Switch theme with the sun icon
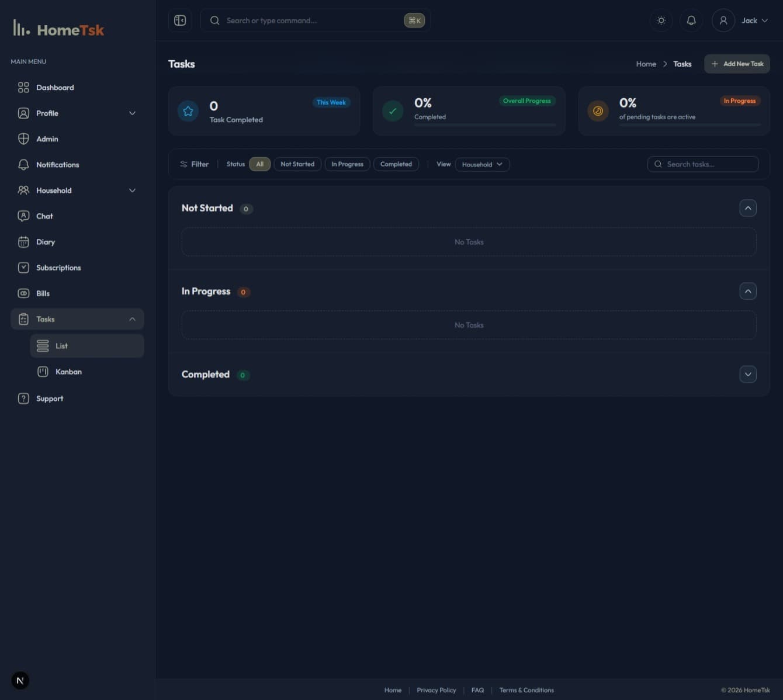Viewport: 783px width, 700px height. point(661,20)
